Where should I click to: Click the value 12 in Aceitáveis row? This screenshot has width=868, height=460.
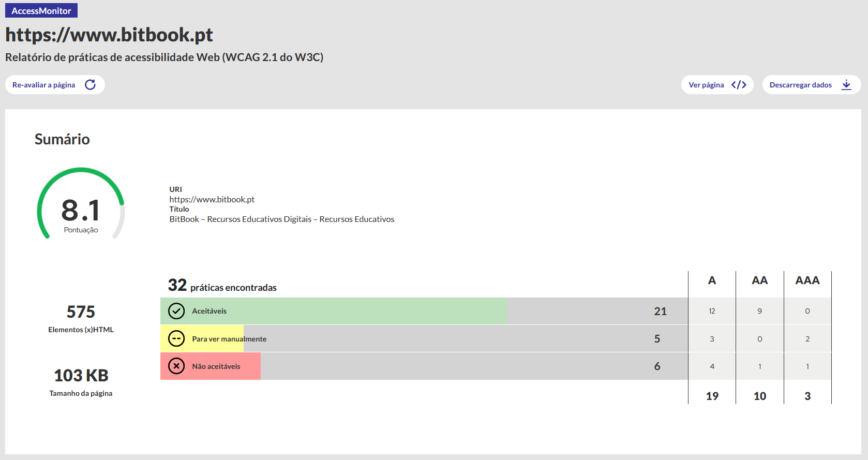712,311
